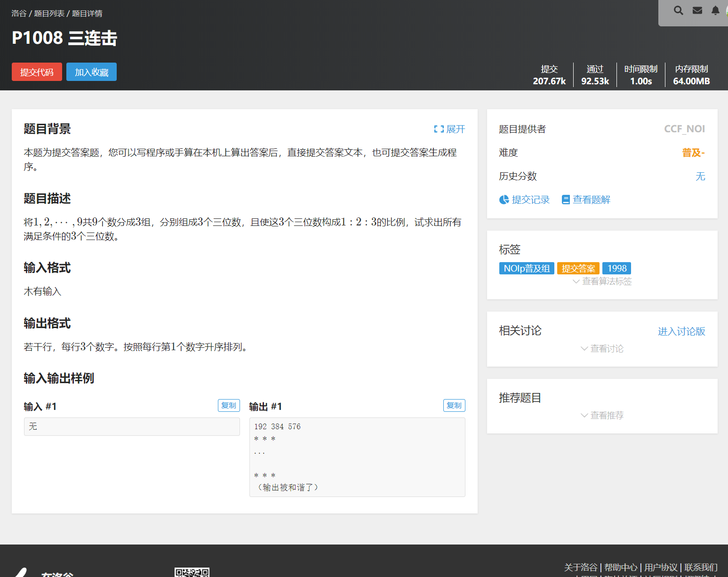Return to 洛谷 home via breadcrumb

(19, 13)
